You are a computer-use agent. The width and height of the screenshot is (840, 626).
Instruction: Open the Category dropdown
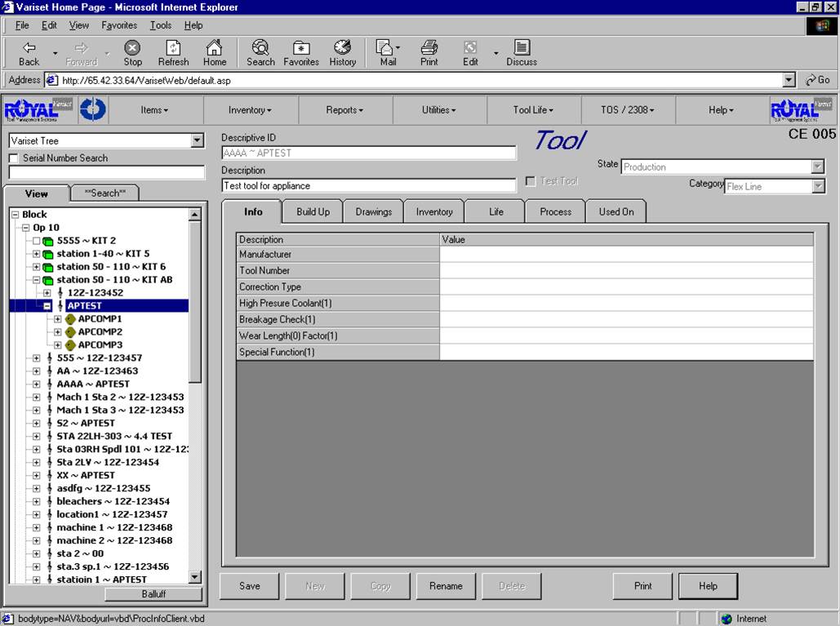point(817,186)
